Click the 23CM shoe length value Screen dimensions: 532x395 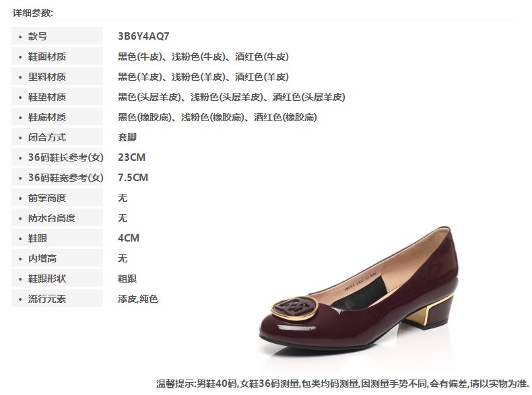tap(131, 157)
